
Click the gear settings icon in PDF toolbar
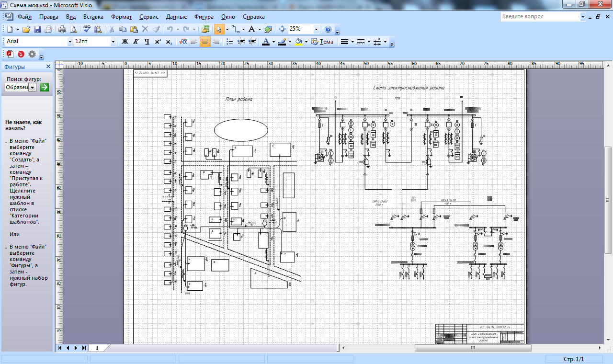[32, 54]
